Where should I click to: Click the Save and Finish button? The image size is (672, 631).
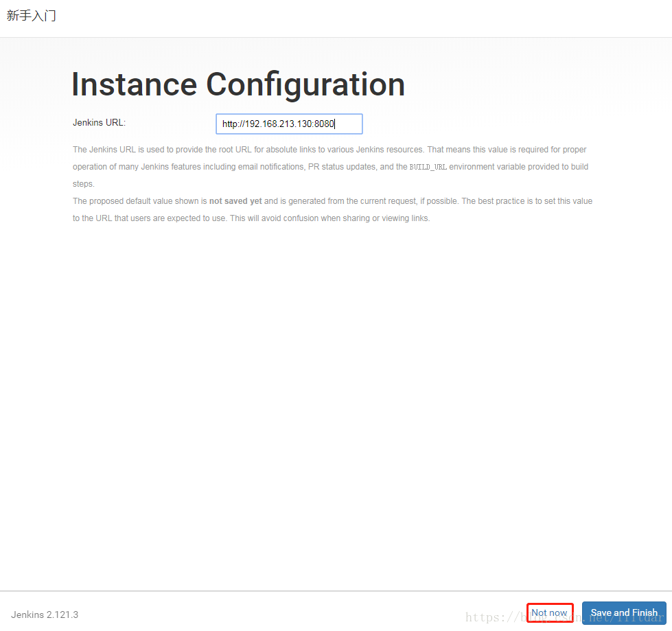pyautogui.click(x=624, y=612)
